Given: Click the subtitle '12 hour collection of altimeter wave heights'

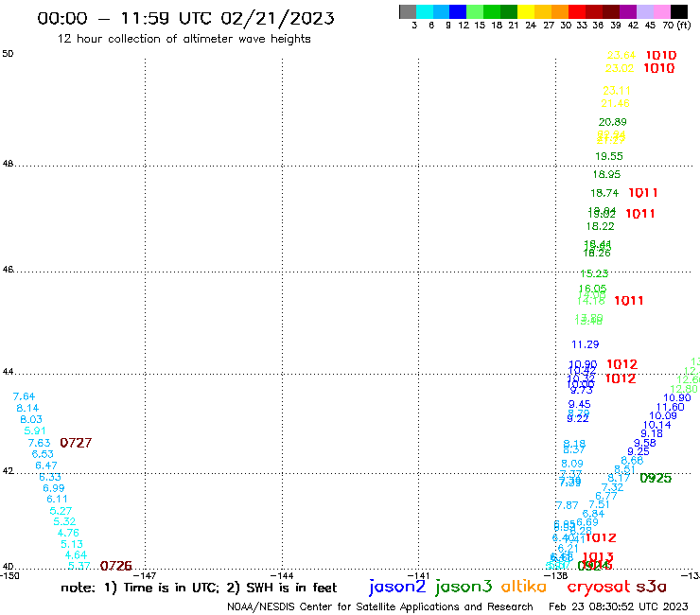Looking at the screenshot, I should (x=184, y=39).
